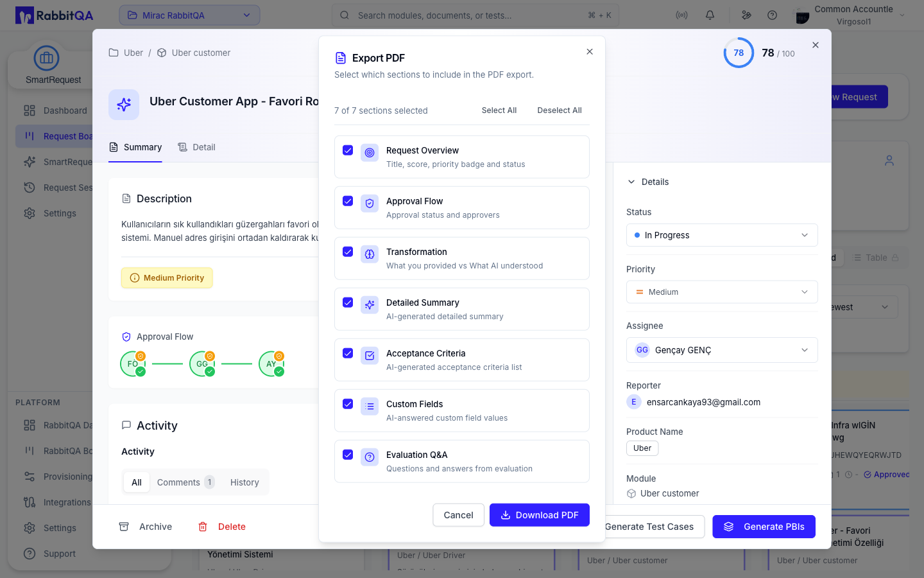Uncheck the Transformation checkbox

pos(348,252)
